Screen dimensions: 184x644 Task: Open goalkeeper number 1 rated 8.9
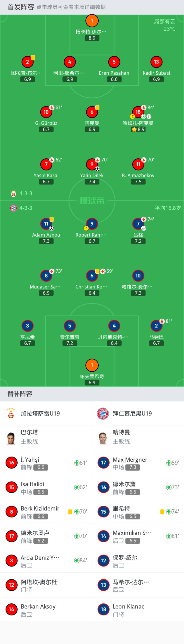[92, 21]
